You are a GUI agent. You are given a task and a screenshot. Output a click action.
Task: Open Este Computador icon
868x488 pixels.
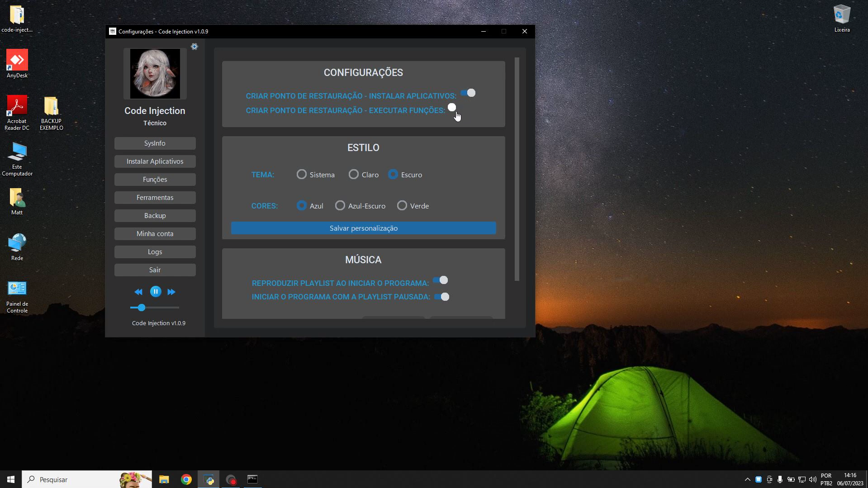click(x=17, y=159)
